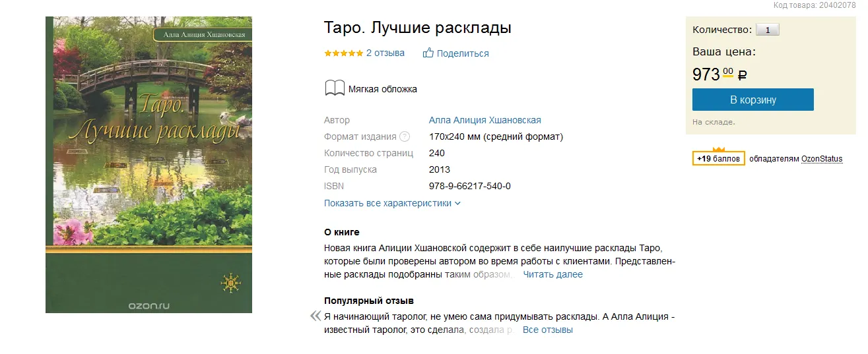Click the double-chevron arrow beside the popular review
Image resolution: width=868 pixels, height=354 pixels.
click(x=315, y=316)
